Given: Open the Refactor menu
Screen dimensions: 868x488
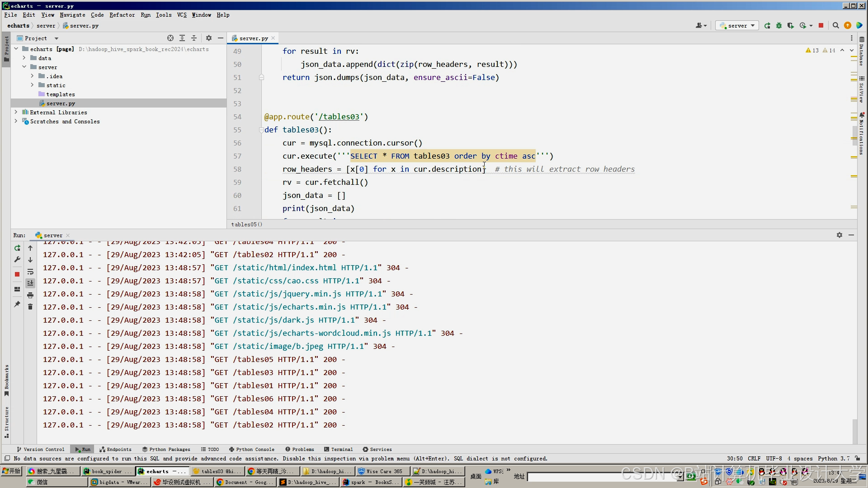Looking at the screenshot, I should pos(122,15).
